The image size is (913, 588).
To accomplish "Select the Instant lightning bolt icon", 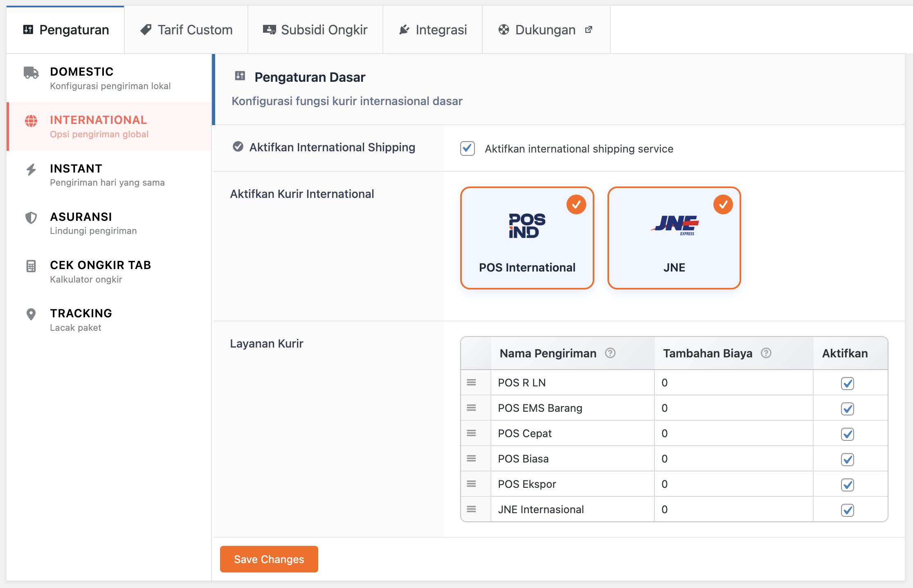I will pyautogui.click(x=31, y=169).
